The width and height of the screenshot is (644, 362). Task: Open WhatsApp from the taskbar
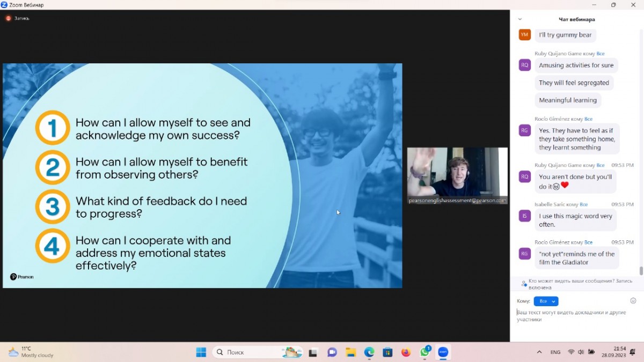pyautogui.click(x=425, y=352)
